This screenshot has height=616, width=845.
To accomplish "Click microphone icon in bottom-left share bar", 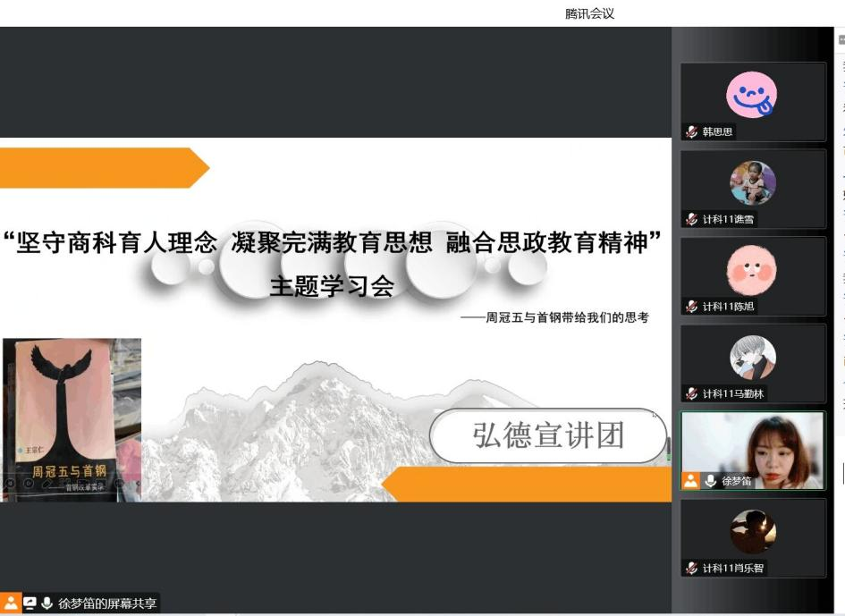I will (x=47, y=603).
